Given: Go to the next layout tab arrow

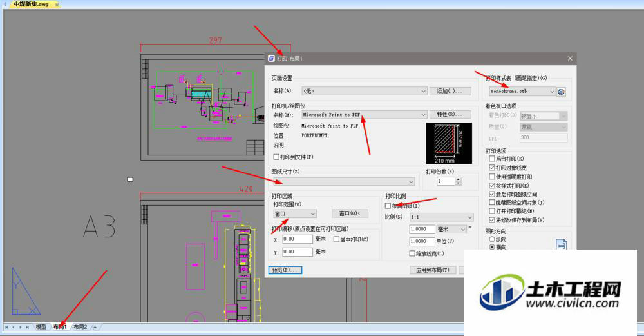Looking at the screenshot, I should [20, 327].
